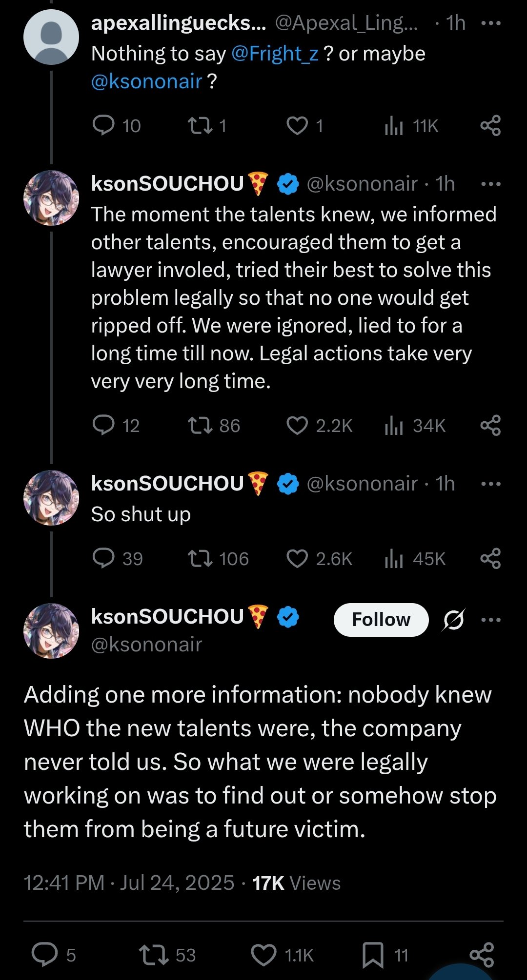Open more options beside Follow button
Viewport: 527px width, 980px height.
(490, 620)
